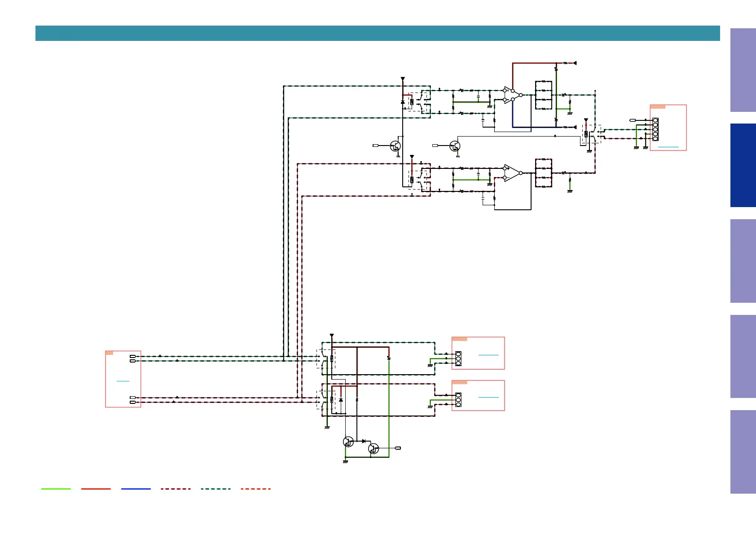Viewport: 756px width, 535px height.
Task: Click the bottom-left transistor of the transistor pair
Action: 348,442
